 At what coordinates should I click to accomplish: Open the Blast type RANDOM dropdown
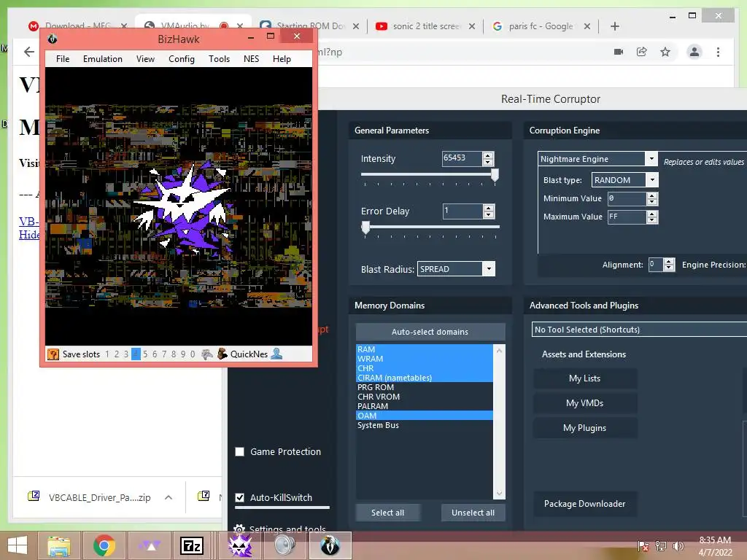click(652, 180)
